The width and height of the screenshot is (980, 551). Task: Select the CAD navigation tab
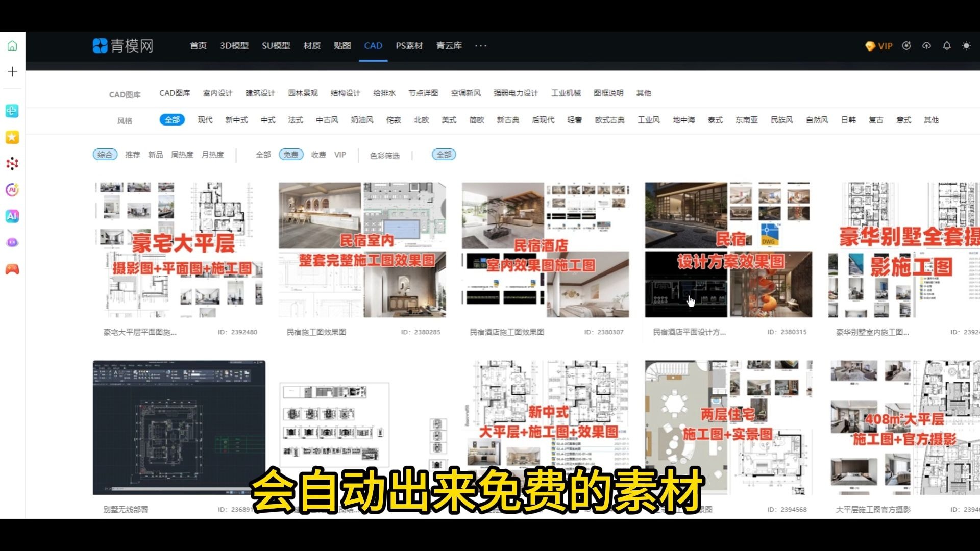click(373, 46)
